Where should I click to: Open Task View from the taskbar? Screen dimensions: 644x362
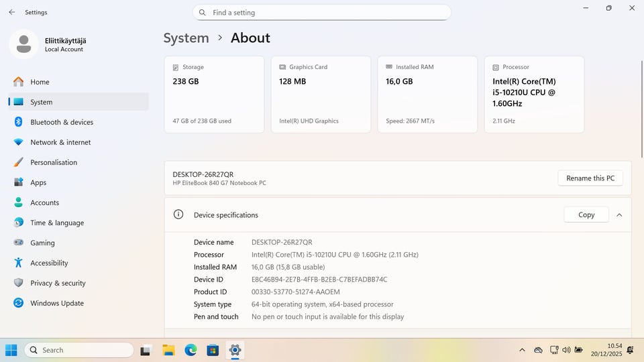pyautogui.click(x=146, y=351)
